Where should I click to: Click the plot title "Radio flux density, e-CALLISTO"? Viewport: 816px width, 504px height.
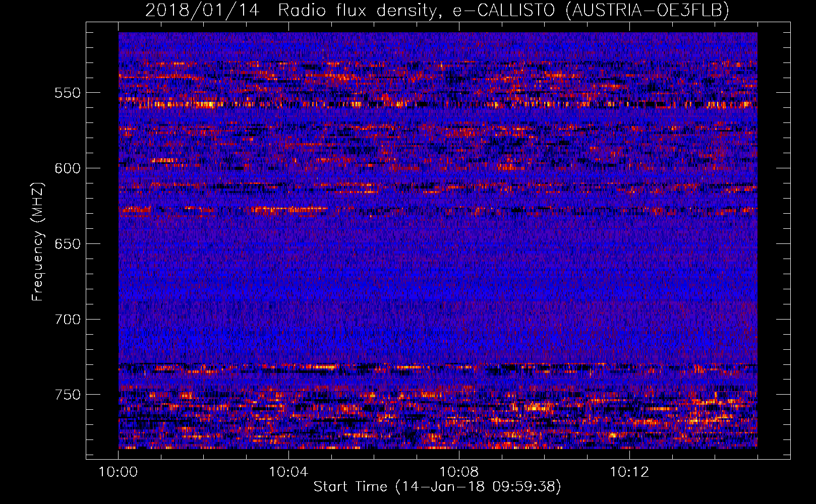(x=416, y=10)
